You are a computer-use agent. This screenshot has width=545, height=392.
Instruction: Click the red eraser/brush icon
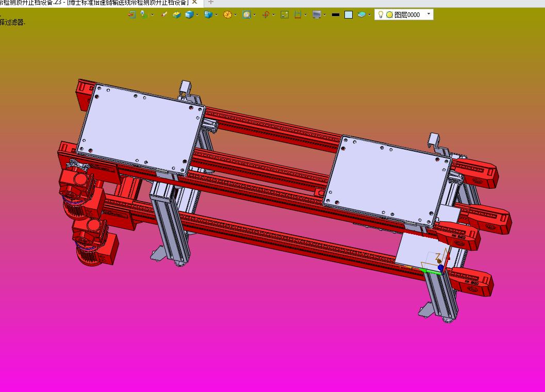tap(164, 14)
